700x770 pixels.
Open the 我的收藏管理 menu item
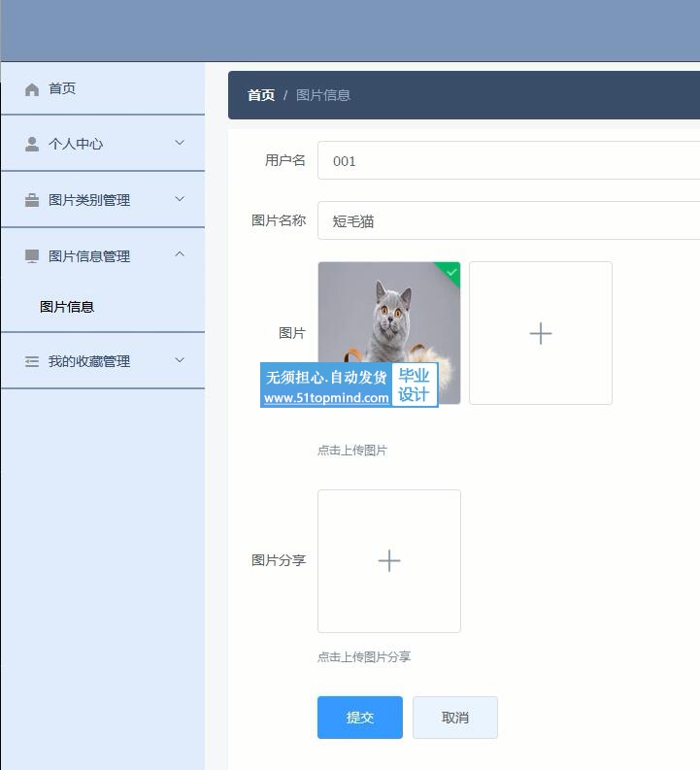pyautogui.click(x=103, y=361)
